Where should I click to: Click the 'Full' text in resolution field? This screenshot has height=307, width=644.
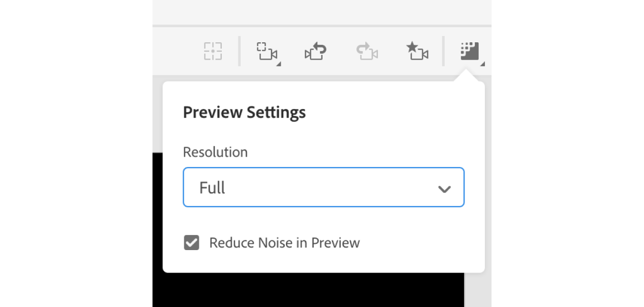[x=212, y=188]
